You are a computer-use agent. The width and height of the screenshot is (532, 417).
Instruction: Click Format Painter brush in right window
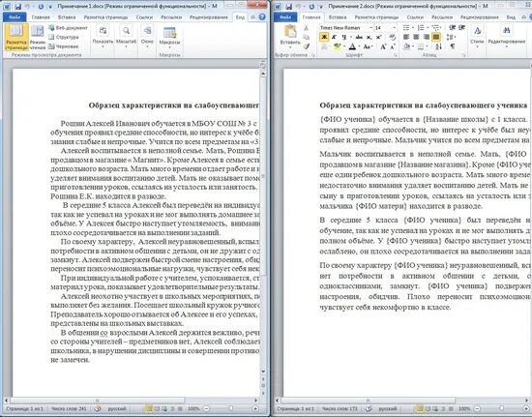pos(306,46)
